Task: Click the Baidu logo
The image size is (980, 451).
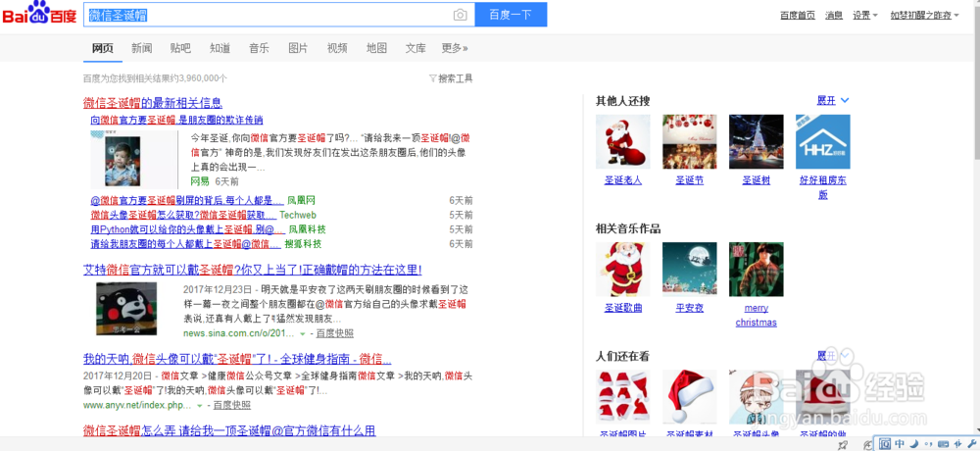Action: click(39, 14)
